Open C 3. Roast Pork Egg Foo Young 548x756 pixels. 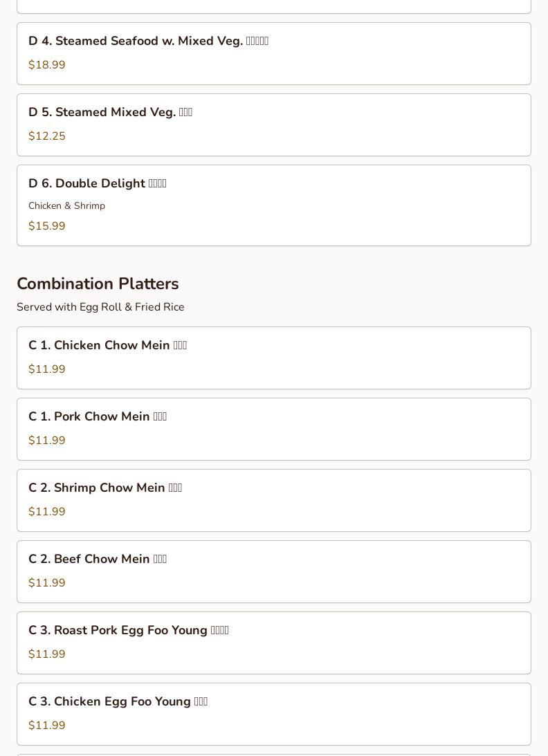point(274,643)
